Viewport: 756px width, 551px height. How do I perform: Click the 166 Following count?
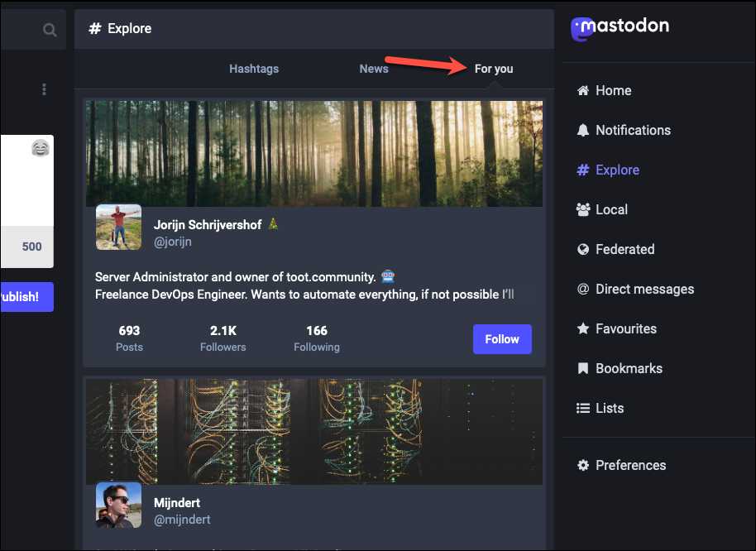(x=317, y=338)
